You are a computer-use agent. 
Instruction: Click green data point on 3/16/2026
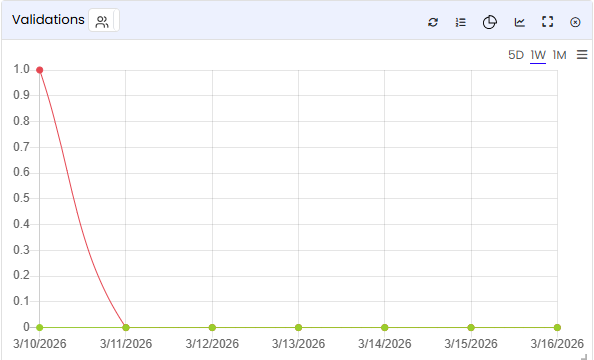(557, 327)
